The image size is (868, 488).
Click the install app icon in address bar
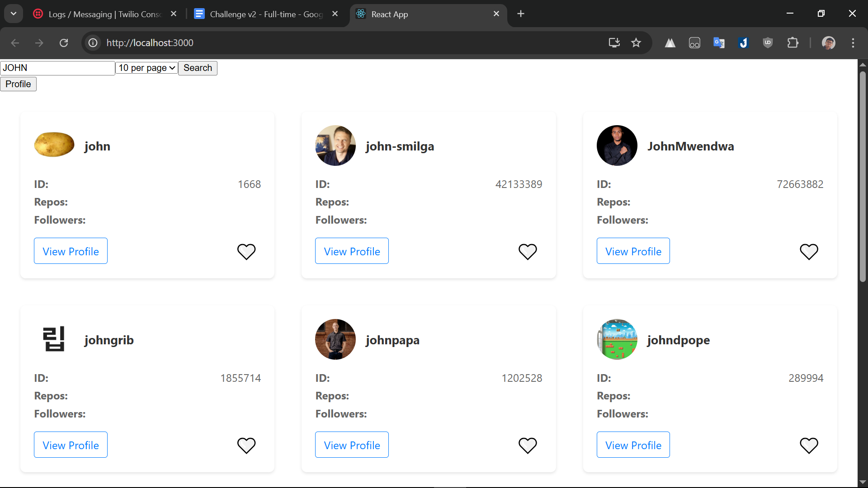tap(614, 43)
